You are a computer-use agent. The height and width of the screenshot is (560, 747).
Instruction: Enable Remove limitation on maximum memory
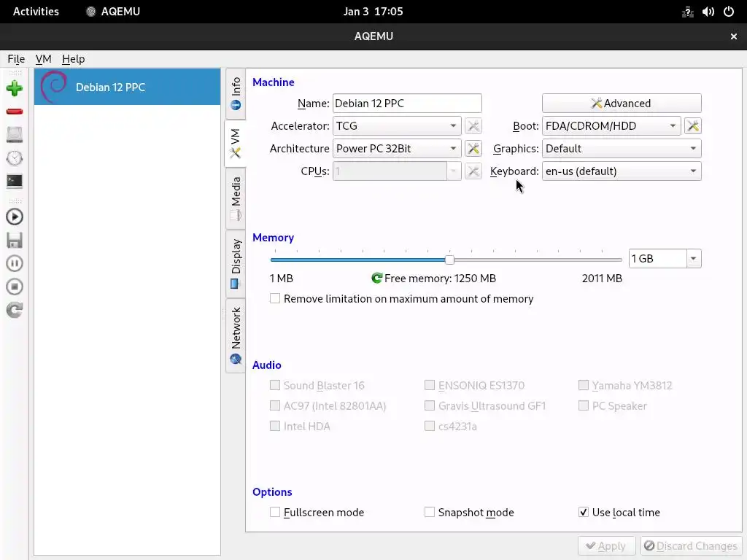tap(275, 298)
